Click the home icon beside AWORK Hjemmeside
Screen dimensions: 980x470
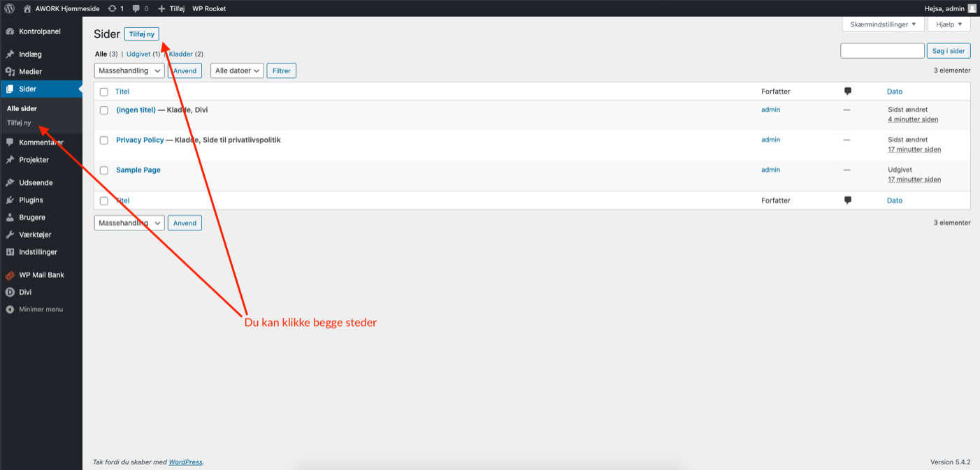pyautogui.click(x=27, y=8)
